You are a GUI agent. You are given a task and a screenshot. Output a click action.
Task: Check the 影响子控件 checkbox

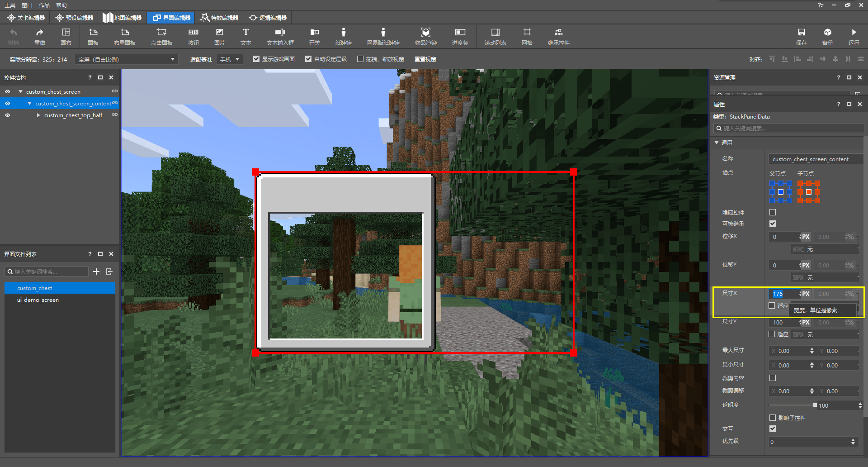[x=773, y=418]
